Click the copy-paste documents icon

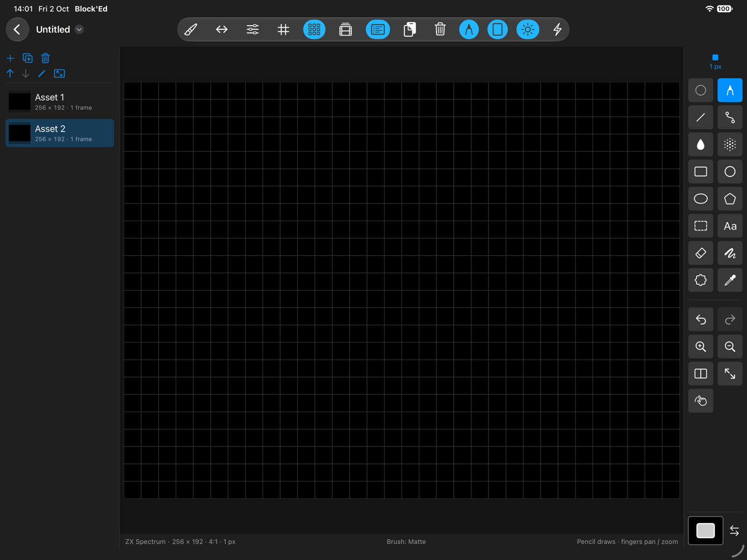[x=409, y=29]
